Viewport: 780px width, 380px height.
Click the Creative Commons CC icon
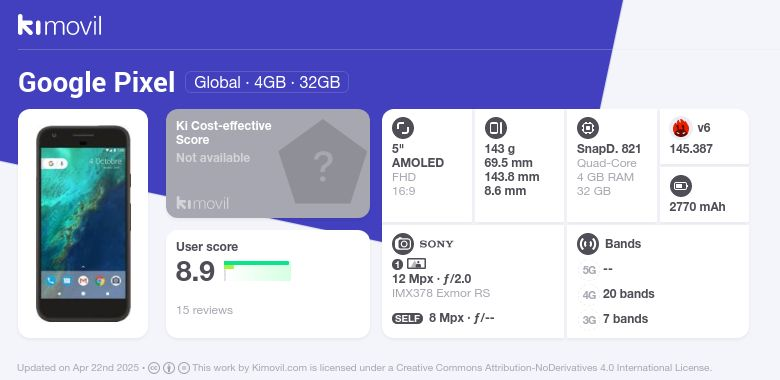pyautogui.click(x=154, y=368)
